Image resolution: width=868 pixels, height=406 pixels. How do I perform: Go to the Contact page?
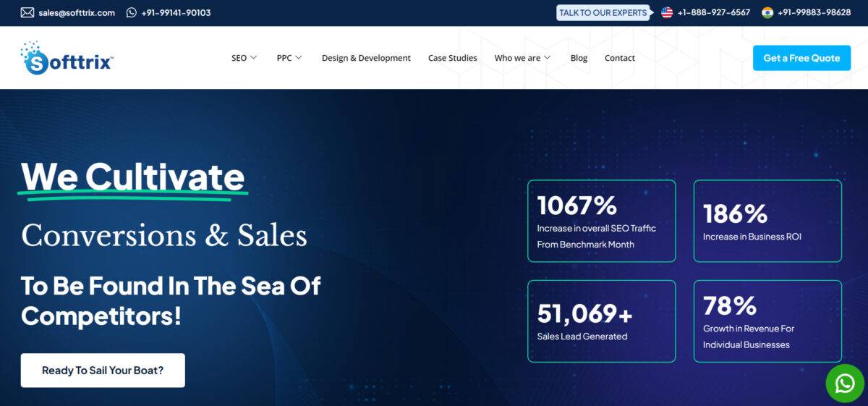[x=620, y=58]
